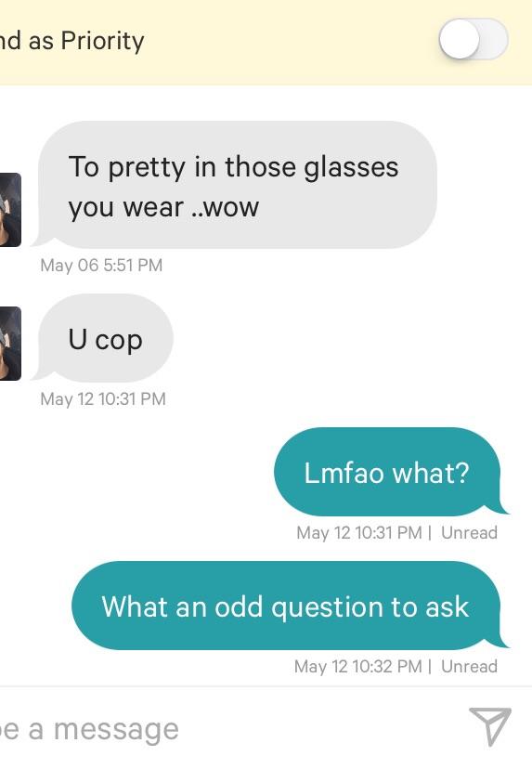Toggle the Send as Priority switch

tap(474, 39)
